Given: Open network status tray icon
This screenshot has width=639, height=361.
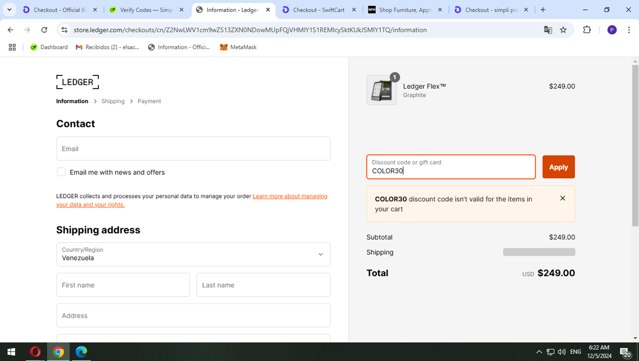Looking at the screenshot, I should pos(551,352).
